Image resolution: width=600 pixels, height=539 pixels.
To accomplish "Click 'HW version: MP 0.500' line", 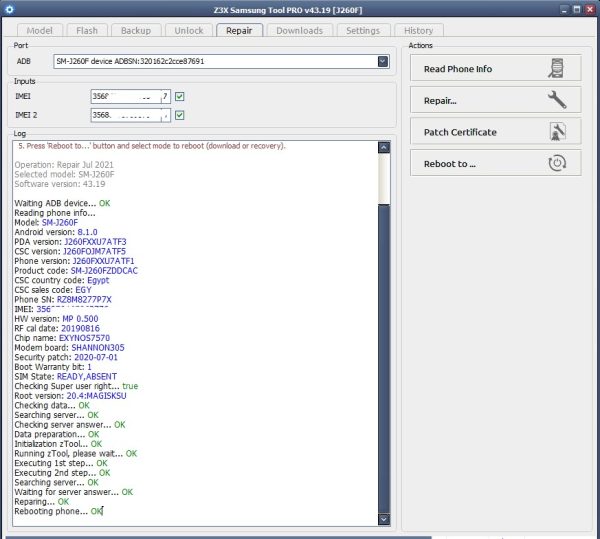I will (x=56, y=319).
